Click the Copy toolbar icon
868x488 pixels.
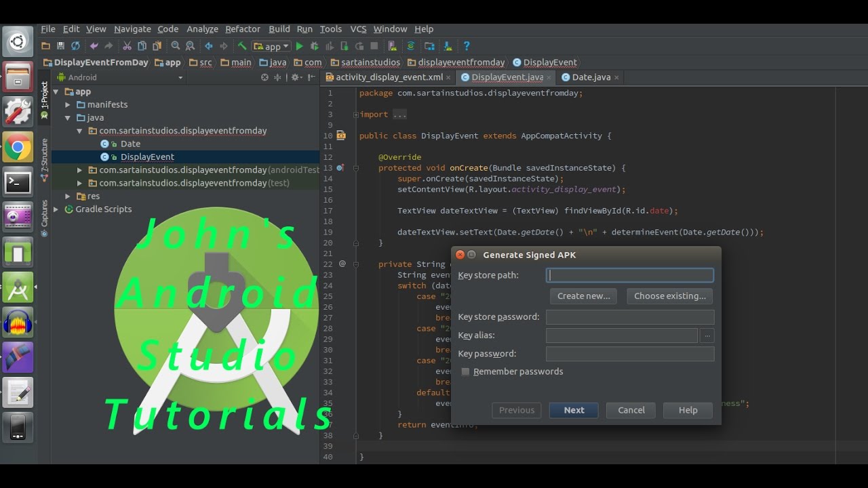tap(142, 46)
